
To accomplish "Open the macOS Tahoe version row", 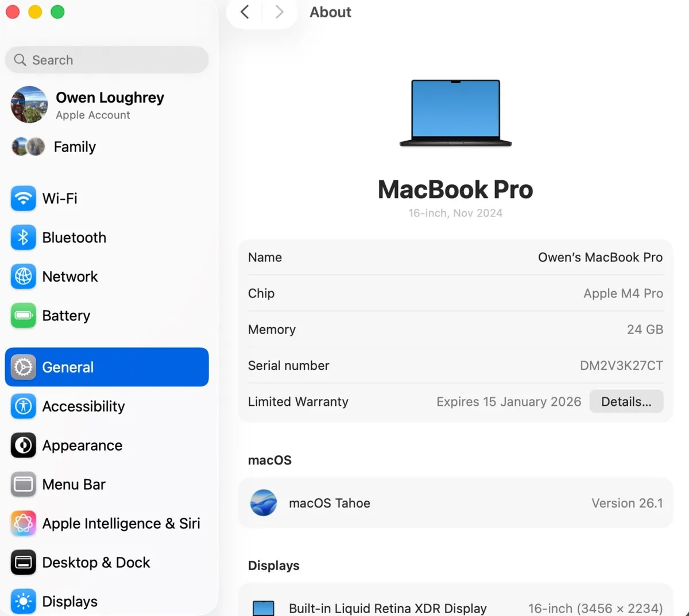I will coord(455,503).
